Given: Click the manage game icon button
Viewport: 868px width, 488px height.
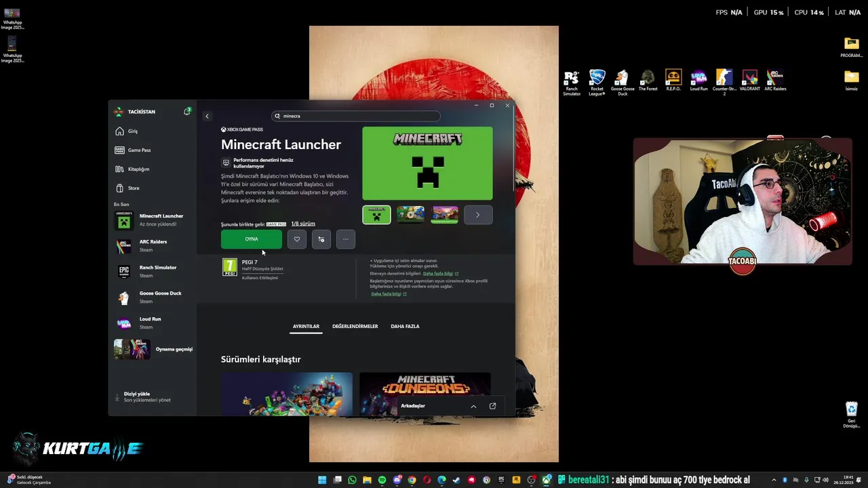Looking at the screenshot, I should pos(321,239).
